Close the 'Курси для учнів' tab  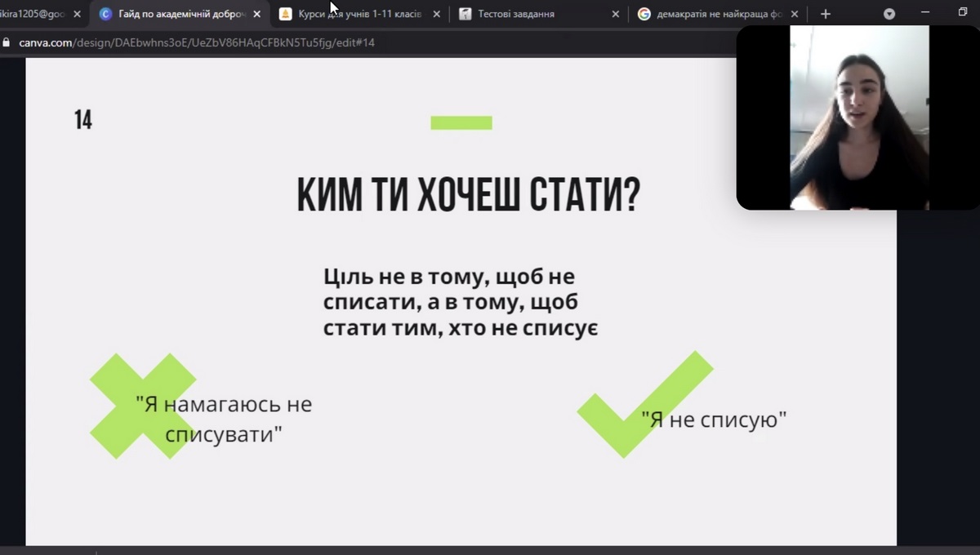436,14
